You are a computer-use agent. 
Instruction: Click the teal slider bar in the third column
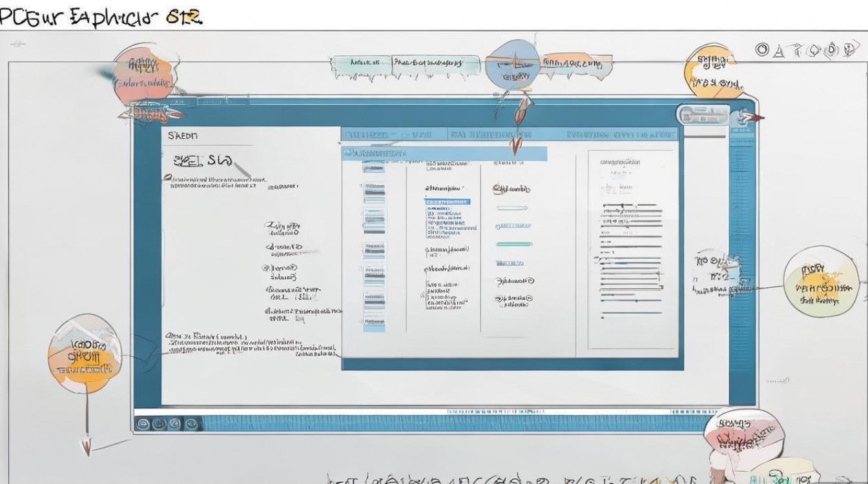[514, 245]
